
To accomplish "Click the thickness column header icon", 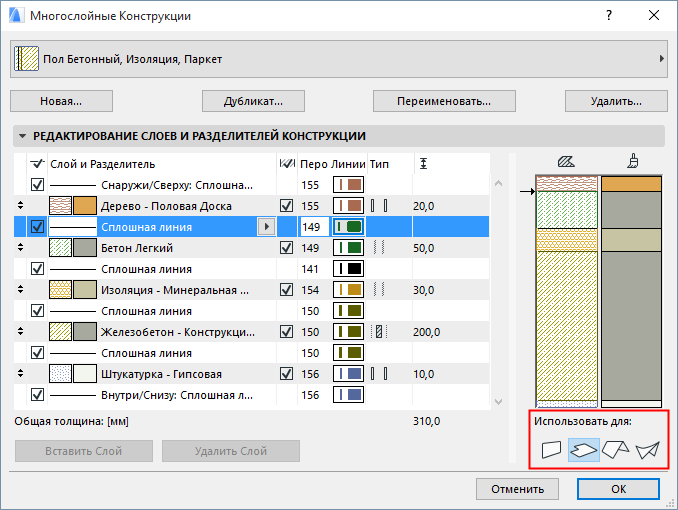I will point(423,164).
